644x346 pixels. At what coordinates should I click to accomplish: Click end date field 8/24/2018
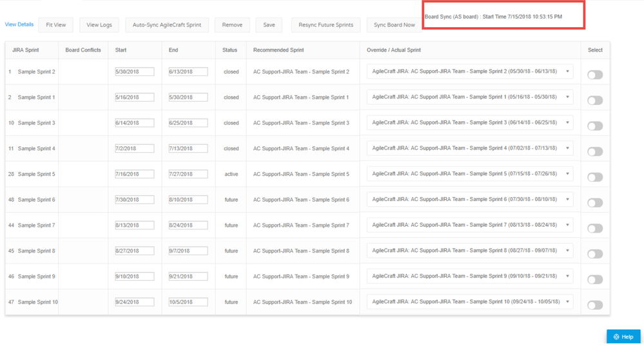click(188, 225)
